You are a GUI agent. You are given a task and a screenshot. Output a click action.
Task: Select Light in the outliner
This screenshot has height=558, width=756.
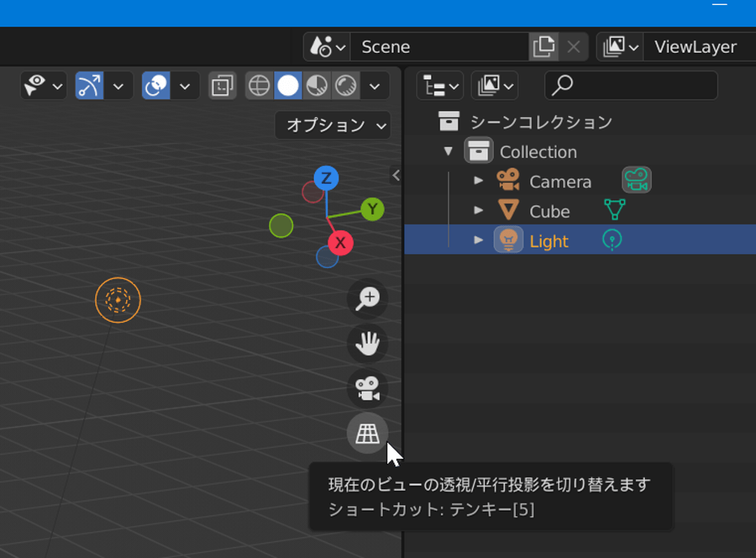tap(549, 241)
